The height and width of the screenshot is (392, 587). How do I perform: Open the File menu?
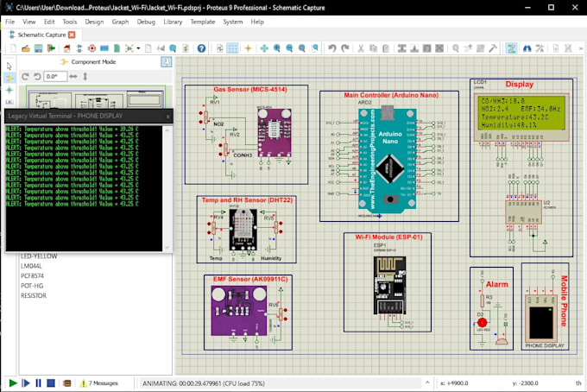click(x=10, y=22)
